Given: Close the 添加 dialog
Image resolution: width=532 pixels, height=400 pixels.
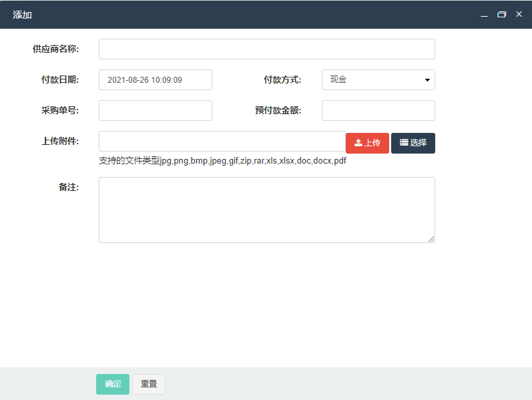Looking at the screenshot, I should tap(519, 14).
